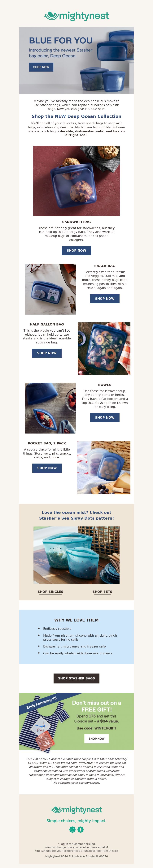Open the update your preferences link
This screenshot has width=153, height=868.
point(63,851)
